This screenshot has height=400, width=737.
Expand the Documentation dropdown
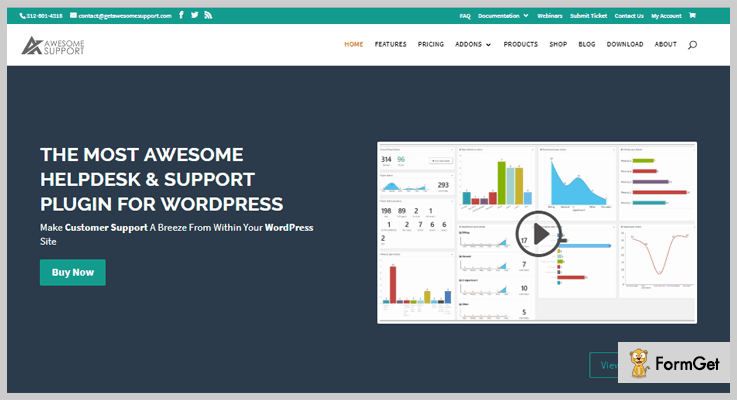click(x=503, y=16)
